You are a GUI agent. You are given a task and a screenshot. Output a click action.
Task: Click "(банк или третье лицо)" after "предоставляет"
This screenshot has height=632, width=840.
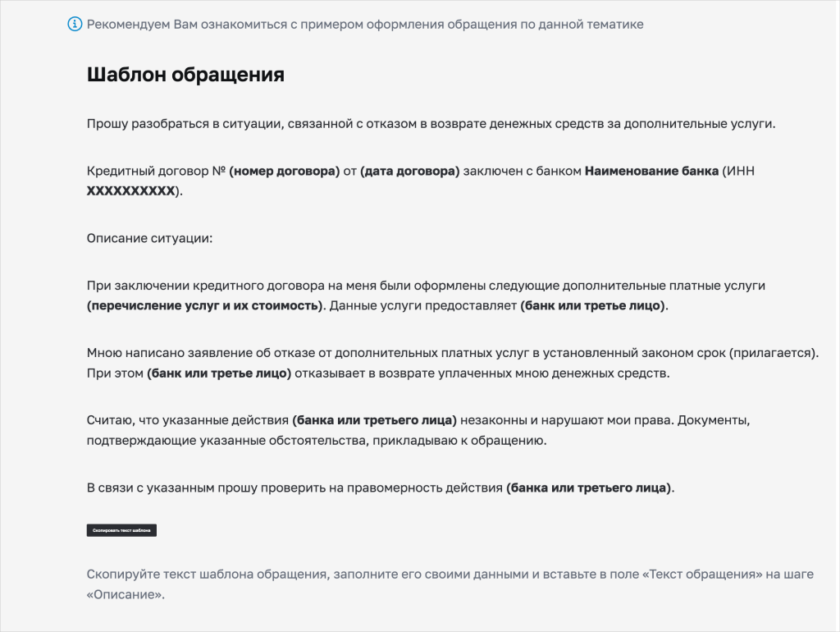(x=593, y=305)
